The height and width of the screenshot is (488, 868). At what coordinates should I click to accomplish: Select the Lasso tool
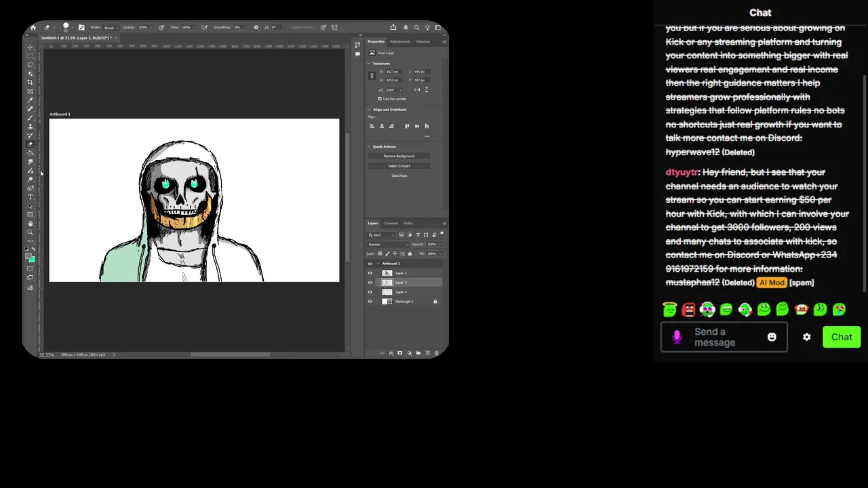point(30,64)
